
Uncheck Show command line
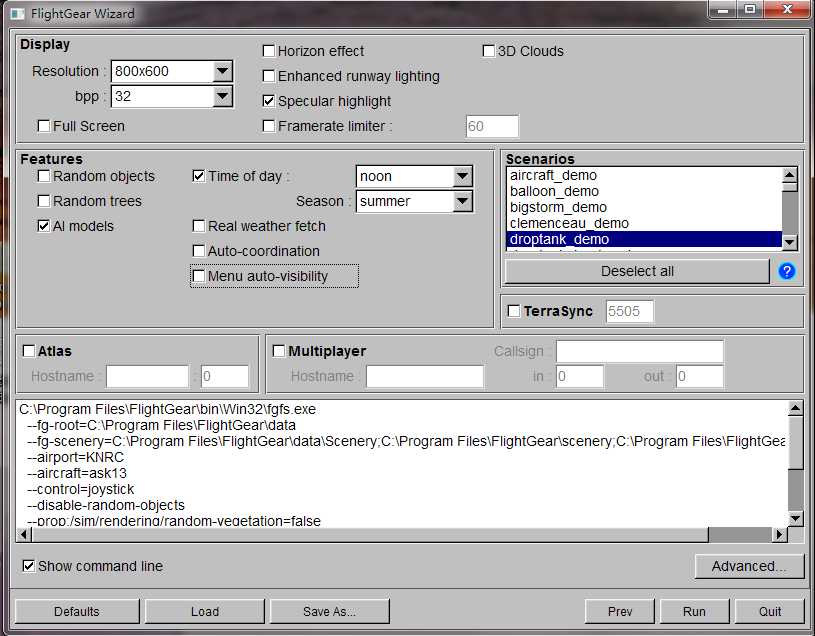coord(29,566)
